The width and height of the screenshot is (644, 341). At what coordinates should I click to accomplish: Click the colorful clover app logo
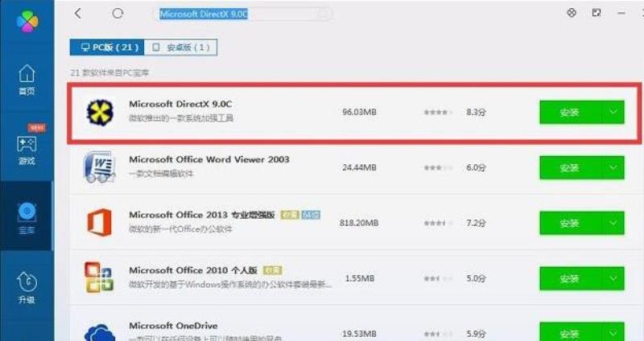coord(27,22)
